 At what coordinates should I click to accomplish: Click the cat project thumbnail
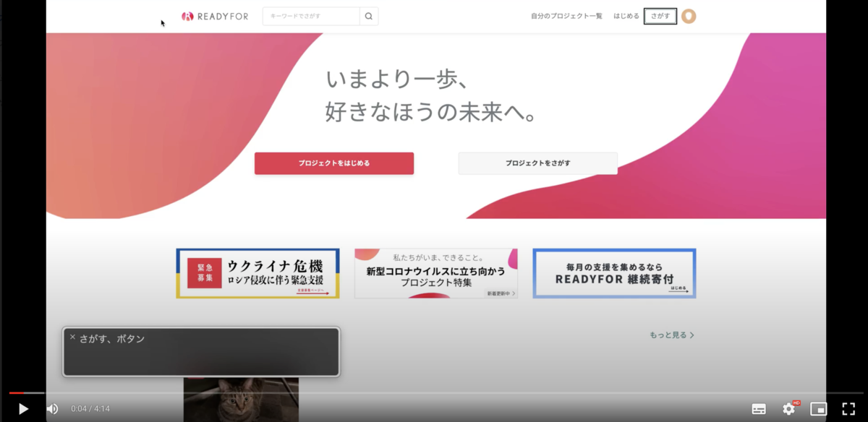tap(241, 400)
